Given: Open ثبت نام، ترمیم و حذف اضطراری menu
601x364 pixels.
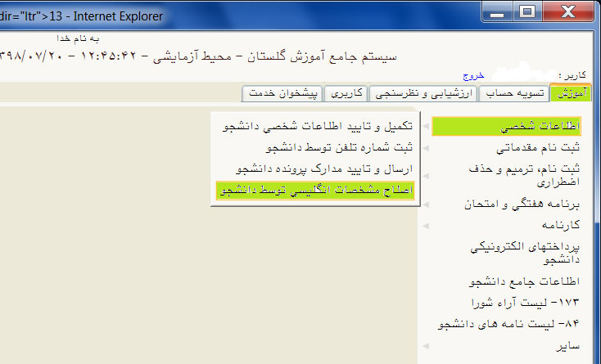Looking at the screenshot, I should (524, 175).
